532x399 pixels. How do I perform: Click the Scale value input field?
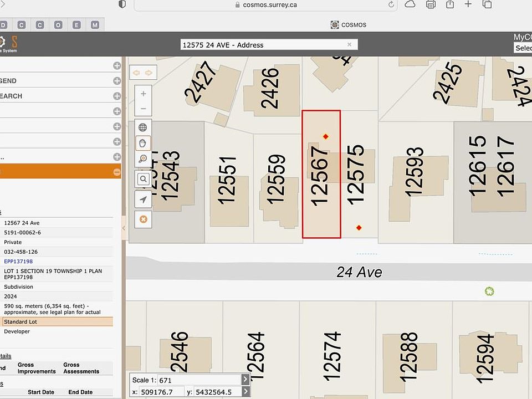(x=198, y=380)
